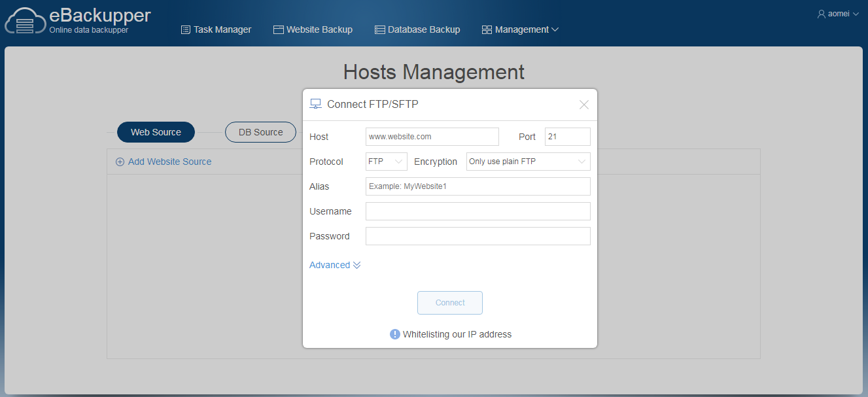
Task: Click the eBackupper cloud logo icon
Action: pyautogui.click(x=25, y=21)
